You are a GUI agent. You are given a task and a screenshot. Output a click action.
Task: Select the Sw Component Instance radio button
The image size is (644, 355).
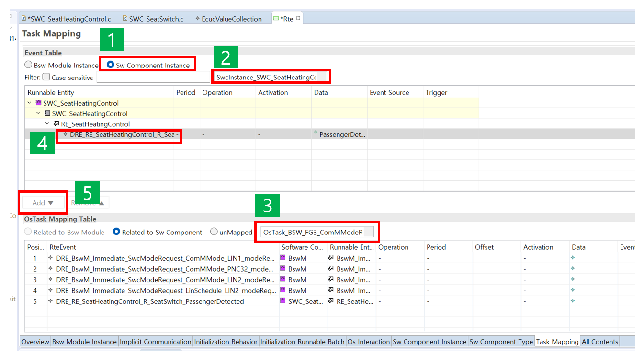(111, 65)
